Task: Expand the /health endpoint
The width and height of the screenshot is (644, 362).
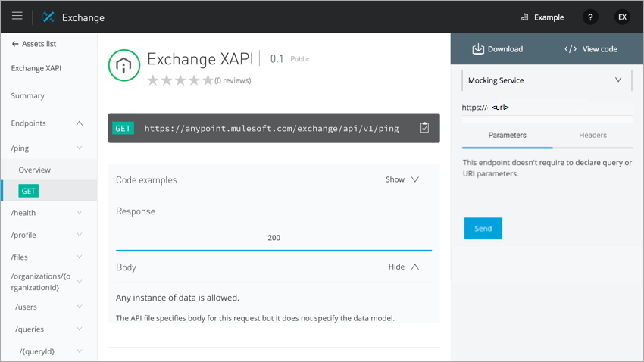Action: point(80,213)
